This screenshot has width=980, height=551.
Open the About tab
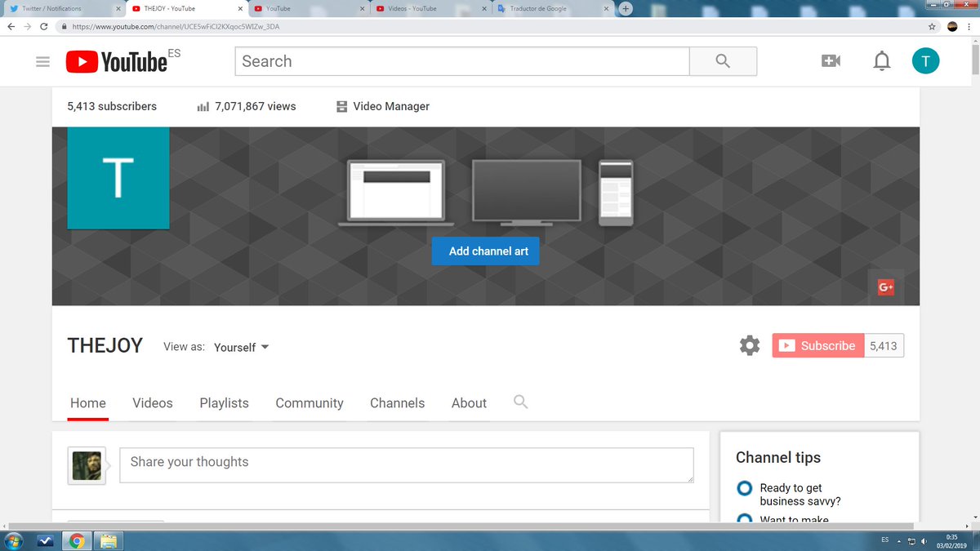(469, 403)
